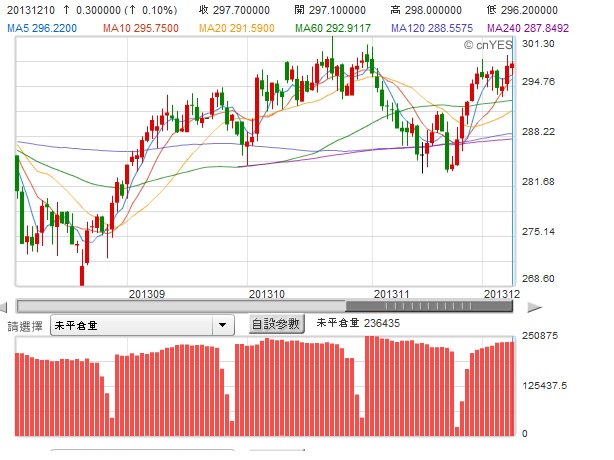Click the MA5 296.2200 legend label

(x=42, y=28)
